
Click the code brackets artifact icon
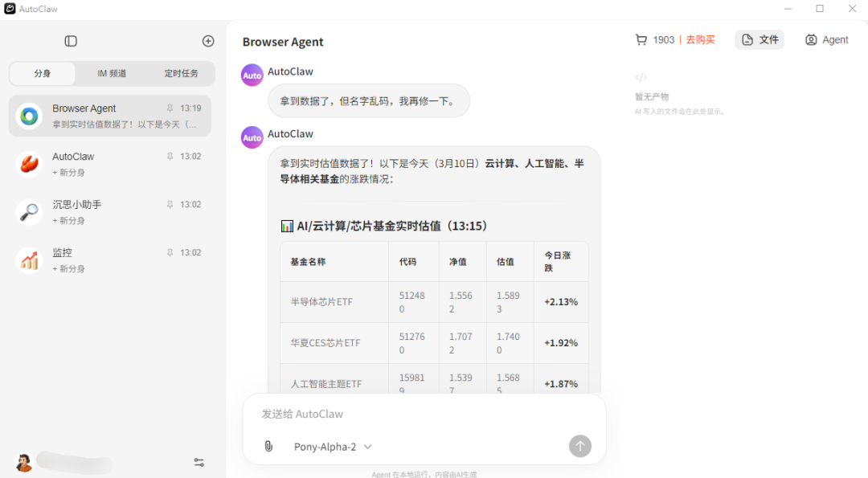click(x=641, y=77)
